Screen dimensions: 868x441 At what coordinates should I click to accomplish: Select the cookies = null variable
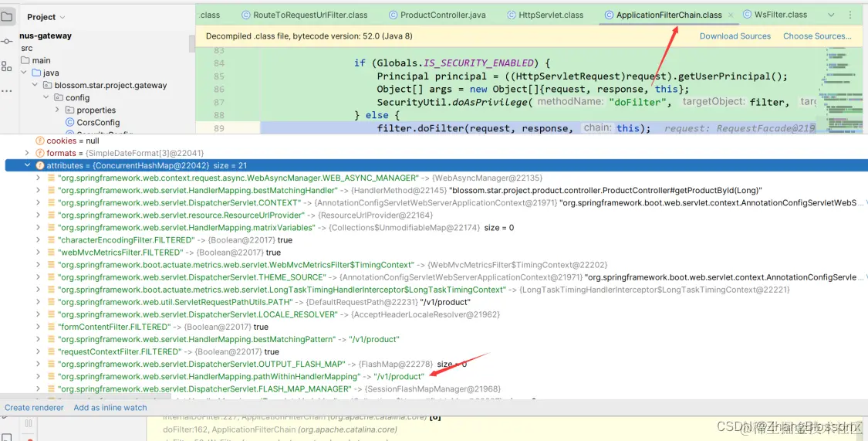pos(73,141)
